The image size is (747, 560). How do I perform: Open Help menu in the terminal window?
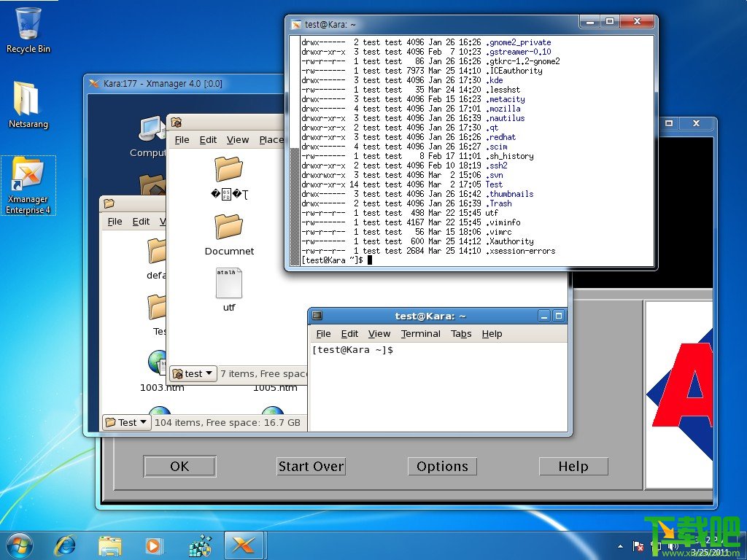pos(492,333)
